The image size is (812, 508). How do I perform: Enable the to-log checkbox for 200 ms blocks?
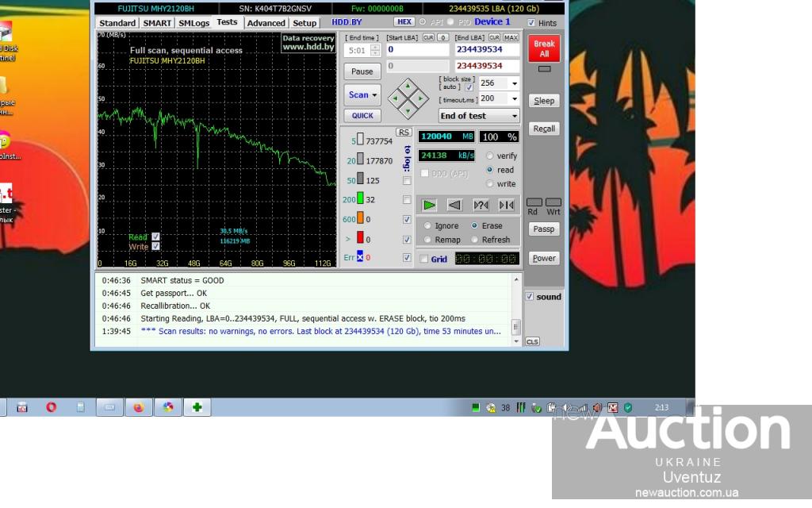pyautogui.click(x=407, y=199)
